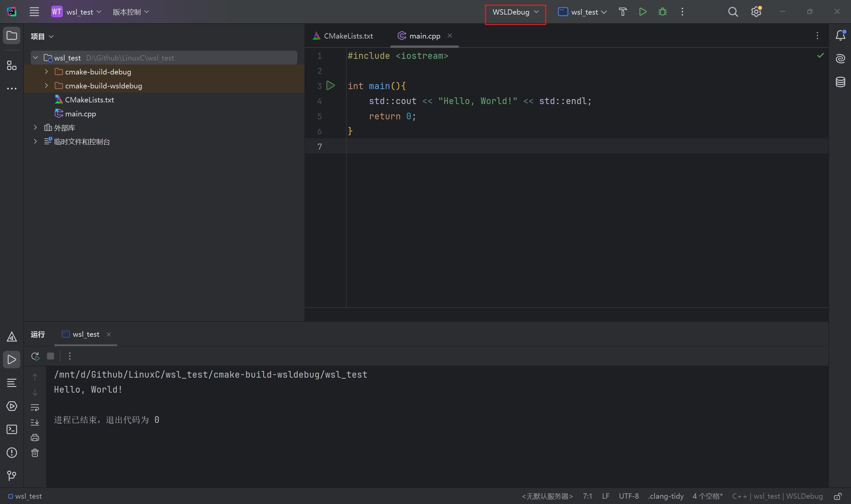Select main.cpp in the project tree
The height and width of the screenshot is (504, 851).
(x=80, y=114)
